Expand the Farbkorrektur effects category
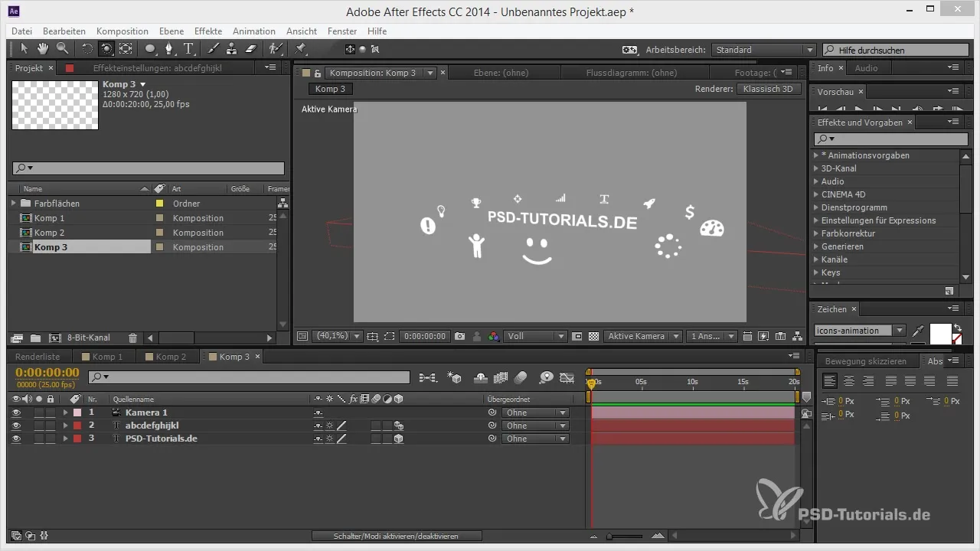The image size is (980, 551). (x=816, y=233)
